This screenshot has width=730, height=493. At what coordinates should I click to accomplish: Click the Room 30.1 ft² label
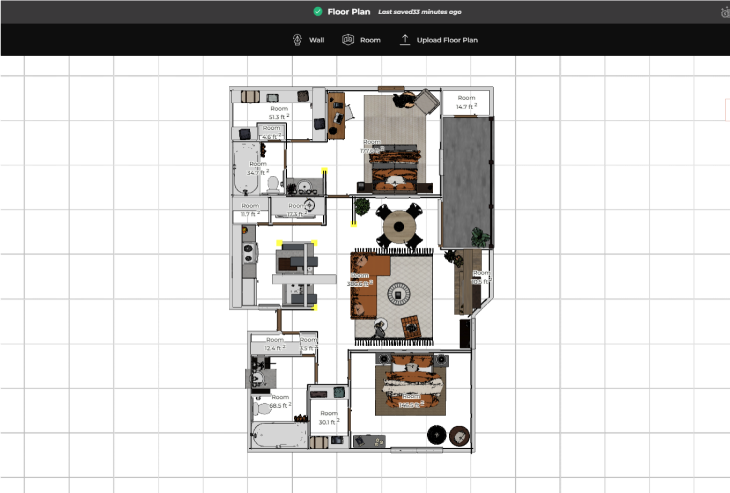329,418
